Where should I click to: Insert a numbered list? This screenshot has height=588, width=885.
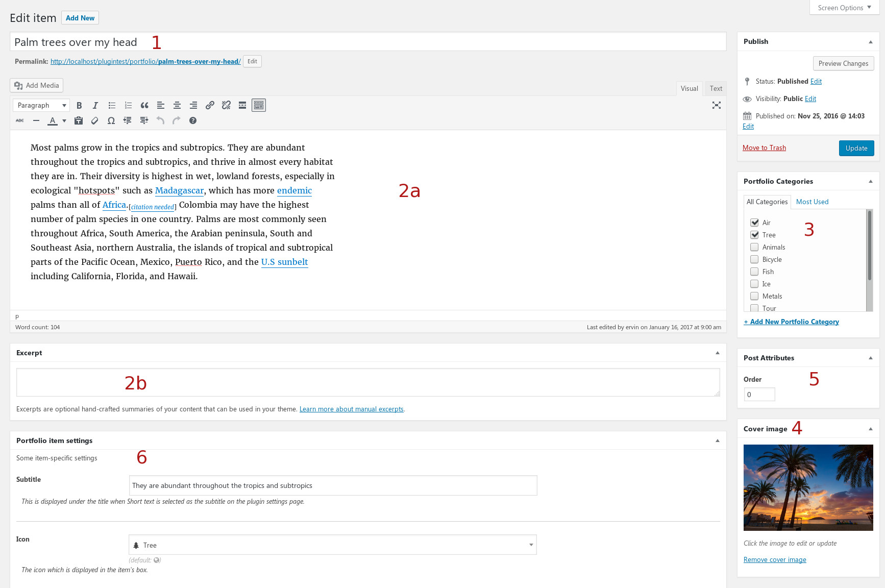[128, 105]
